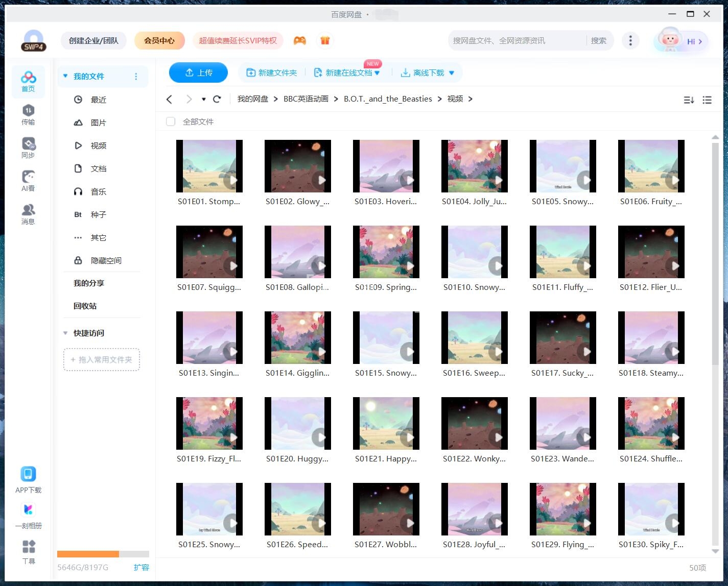The height and width of the screenshot is (586, 728).
Task: Click the gift box icon in header
Action: coord(325,40)
